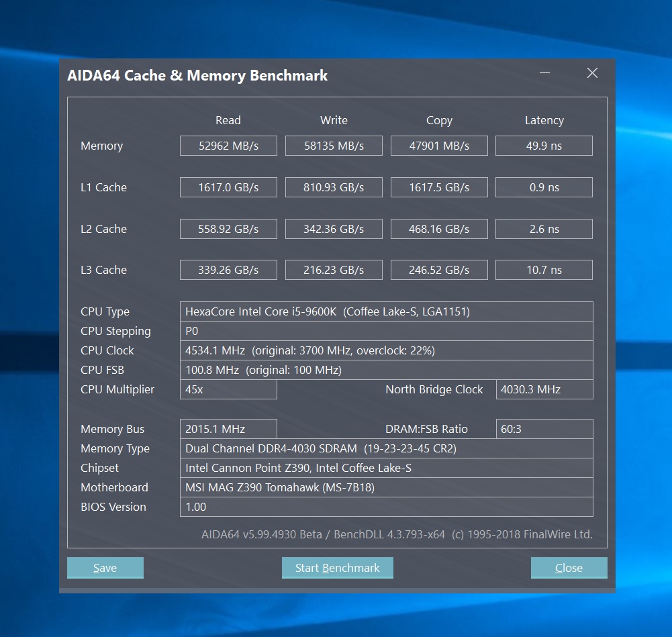Start the benchmark run

click(337, 568)
